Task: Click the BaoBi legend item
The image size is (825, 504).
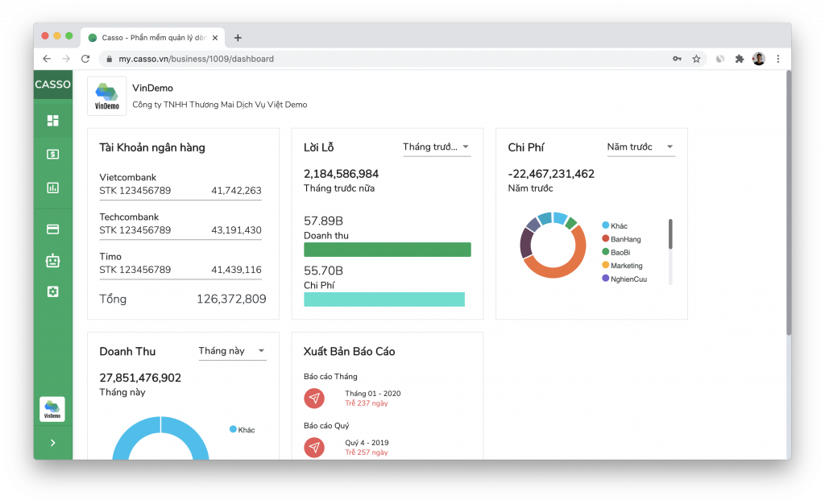Action: coord(616,252)
